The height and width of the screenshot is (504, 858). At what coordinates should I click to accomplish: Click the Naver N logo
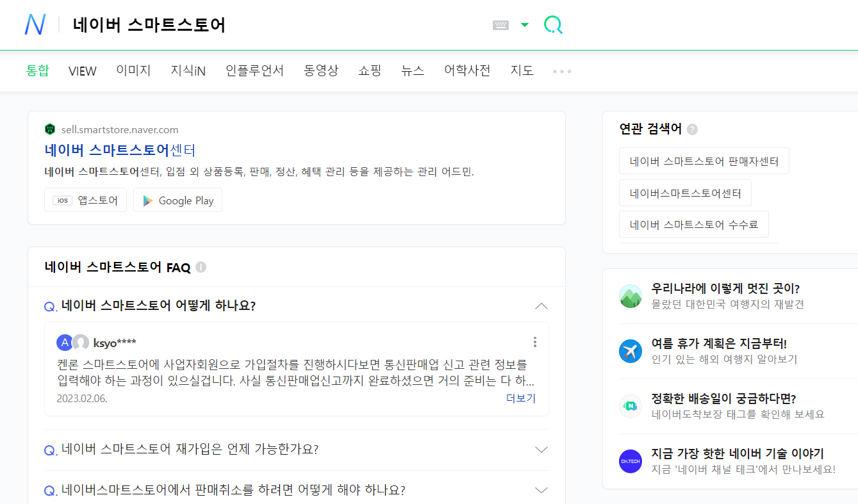pyautogui.click(x=35, y=24)
